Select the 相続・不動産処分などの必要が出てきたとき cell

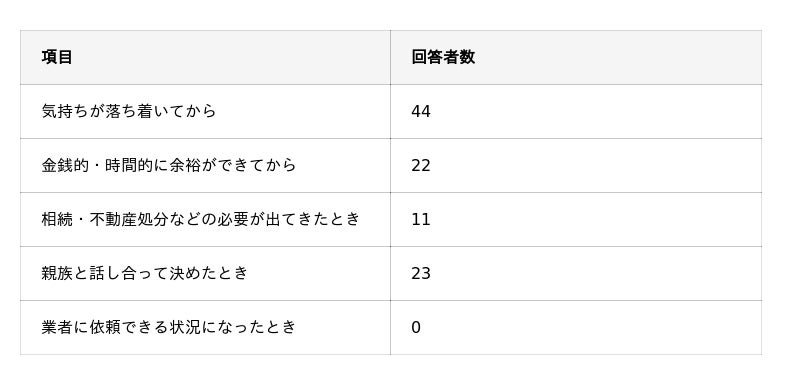click(205, 220)
